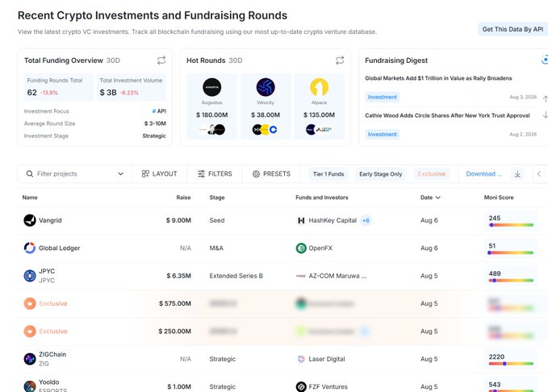This screenshot has height=392, width=548.
Task: Click the #API investment focus tag
Action: (x=159, y=111)
